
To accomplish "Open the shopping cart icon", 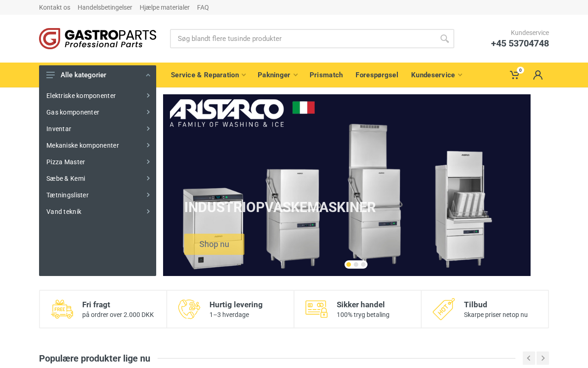I will pyautogui.click(x=515, y=75).
